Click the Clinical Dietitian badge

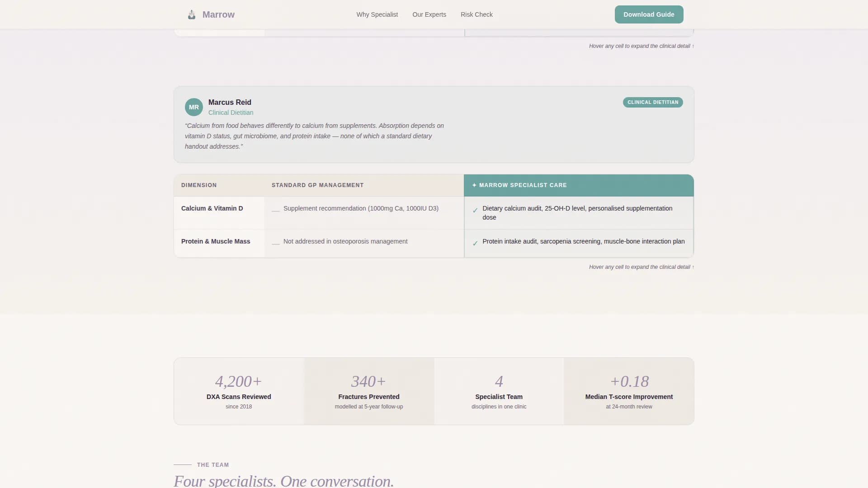pos(652,102)
